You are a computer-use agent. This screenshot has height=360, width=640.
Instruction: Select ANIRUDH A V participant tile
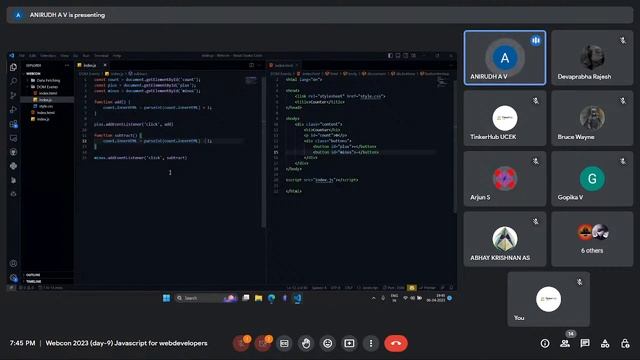pyautogui.click(x=505, y=58)
